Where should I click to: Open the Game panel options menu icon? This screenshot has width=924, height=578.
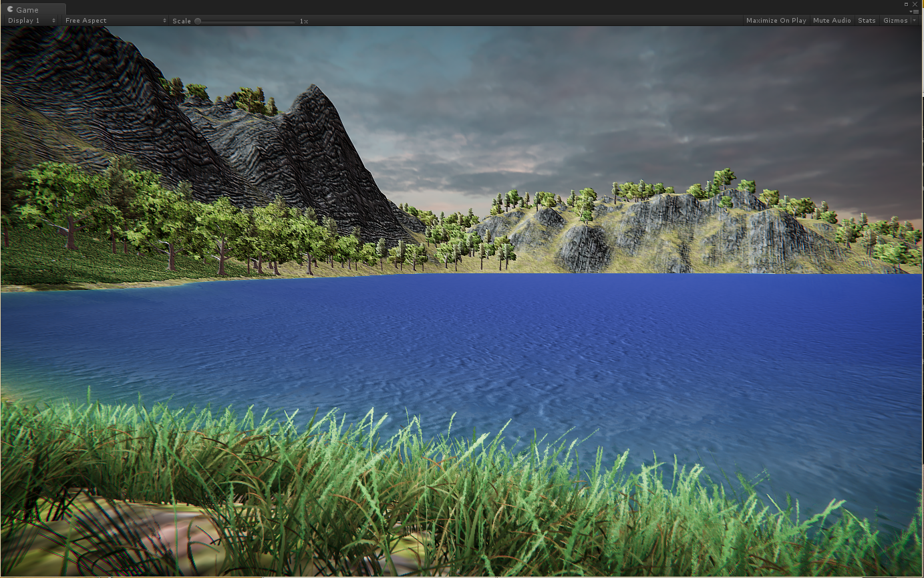(x=915, y=11)
